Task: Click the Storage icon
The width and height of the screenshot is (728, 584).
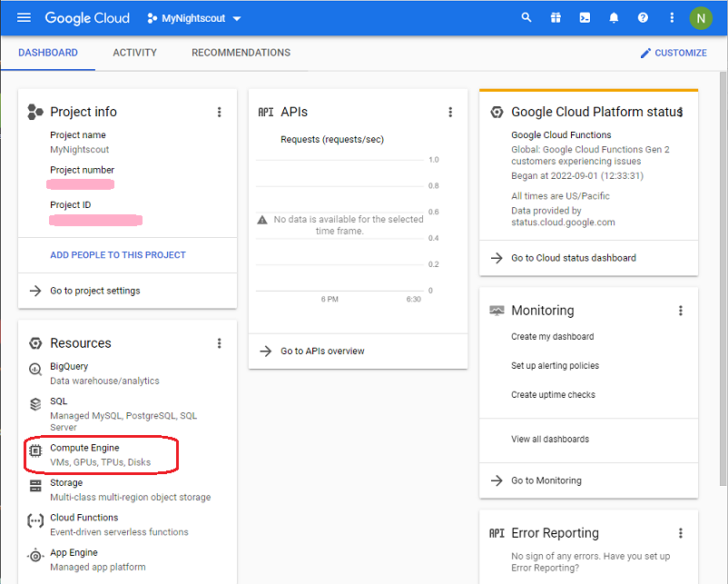Action: pyautogui.click(x=35, y=486)
